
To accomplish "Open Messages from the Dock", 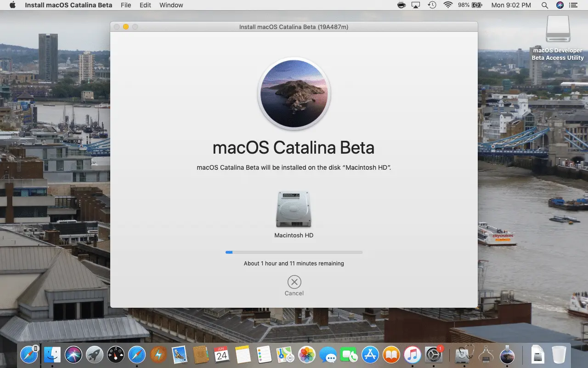I will (328, 354).
